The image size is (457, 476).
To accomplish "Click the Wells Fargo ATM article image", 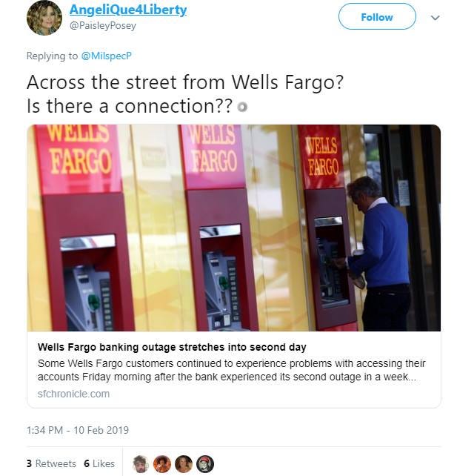I will pos(234,228).
